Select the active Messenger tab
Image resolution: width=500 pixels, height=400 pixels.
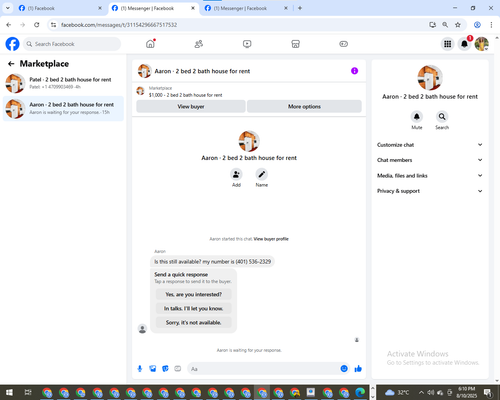[153, 8]
